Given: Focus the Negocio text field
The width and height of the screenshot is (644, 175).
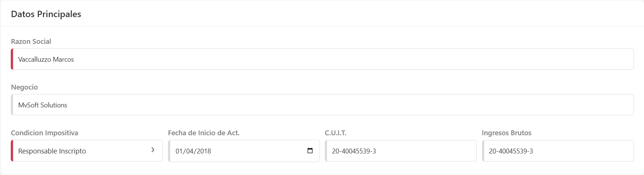Looking at the screenshot, I should [322, 105].
